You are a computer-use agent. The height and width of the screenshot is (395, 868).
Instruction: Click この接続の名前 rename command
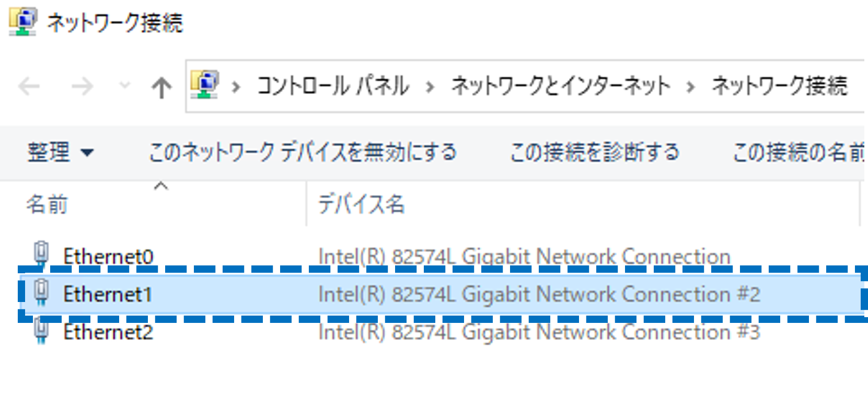(x=798, y=152)
